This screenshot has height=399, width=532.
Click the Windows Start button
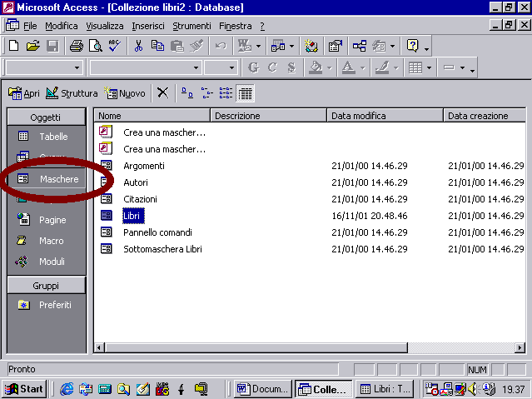click(24, 389)
